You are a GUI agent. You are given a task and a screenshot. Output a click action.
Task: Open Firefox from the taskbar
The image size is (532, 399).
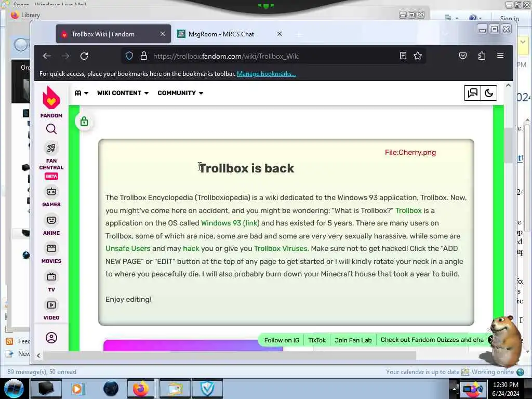point(141,389)
